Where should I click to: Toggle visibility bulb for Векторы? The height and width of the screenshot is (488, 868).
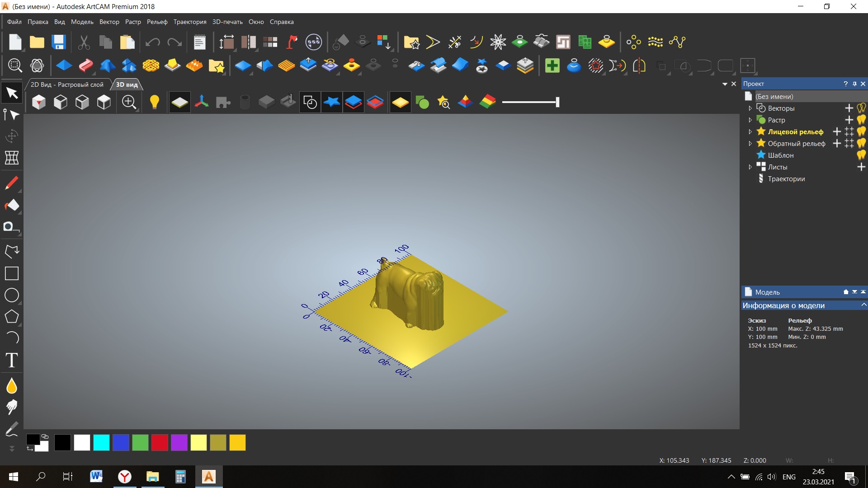point(861,108)
